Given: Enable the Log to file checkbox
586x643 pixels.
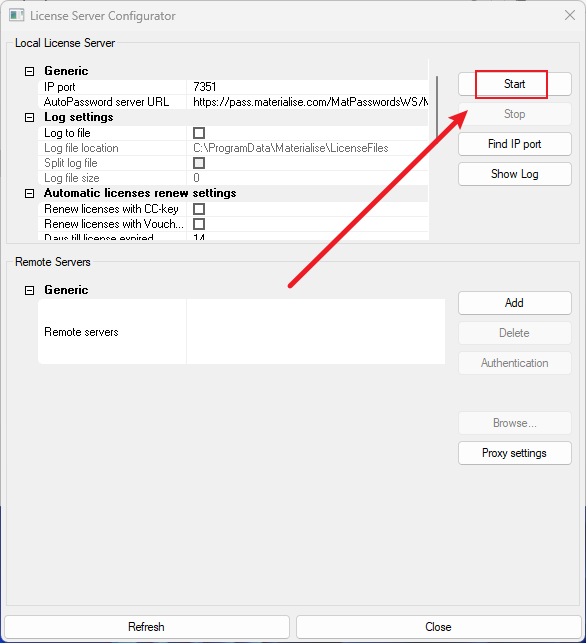Looking at the screenshot, I should (x=199, y=133).
